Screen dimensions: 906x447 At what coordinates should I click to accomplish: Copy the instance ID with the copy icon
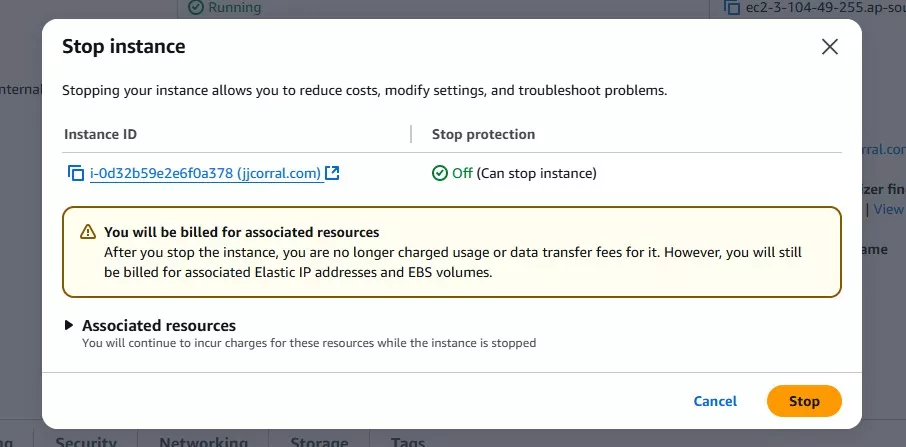coord(75,173)
